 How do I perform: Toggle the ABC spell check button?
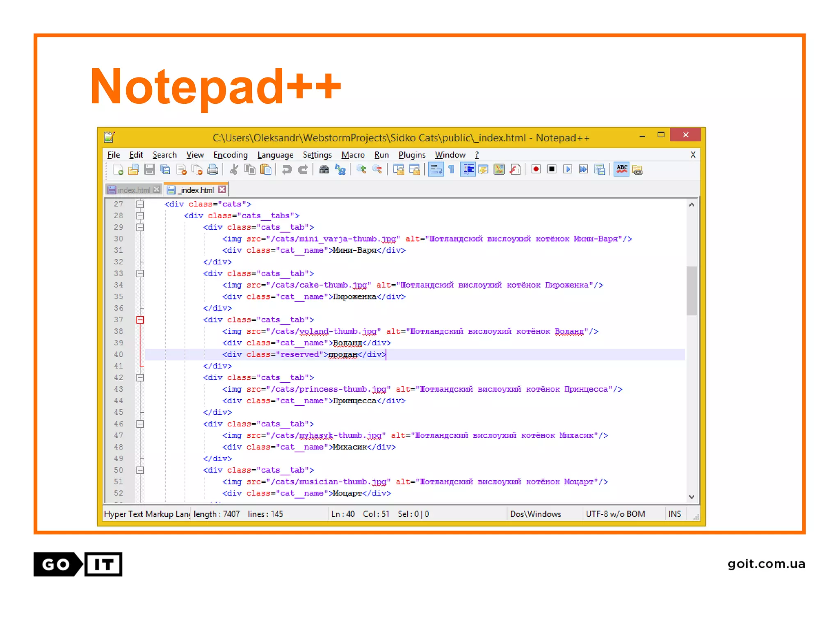point(621,169)
